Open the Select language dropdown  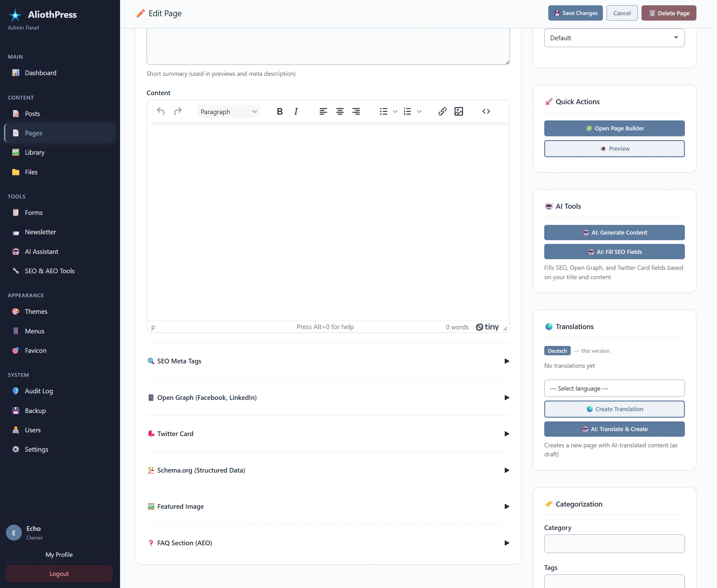[x=614, y=388]
